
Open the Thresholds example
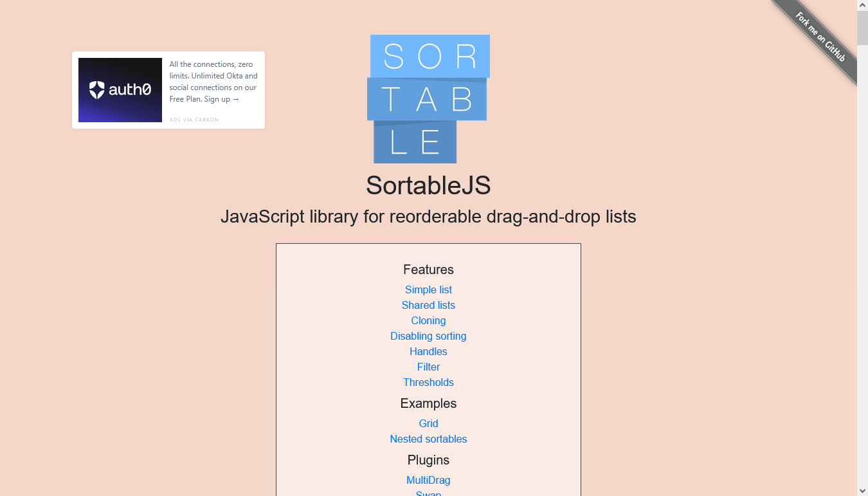[428, 382]
